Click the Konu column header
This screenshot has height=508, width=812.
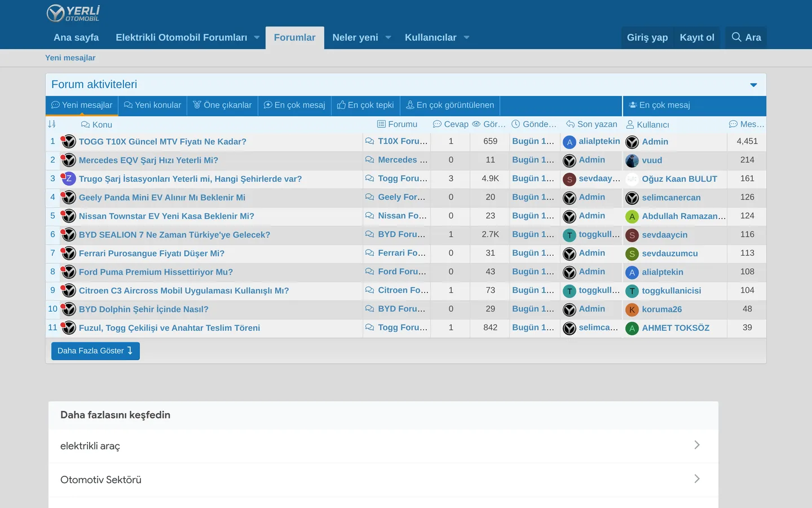click(96, 125)
